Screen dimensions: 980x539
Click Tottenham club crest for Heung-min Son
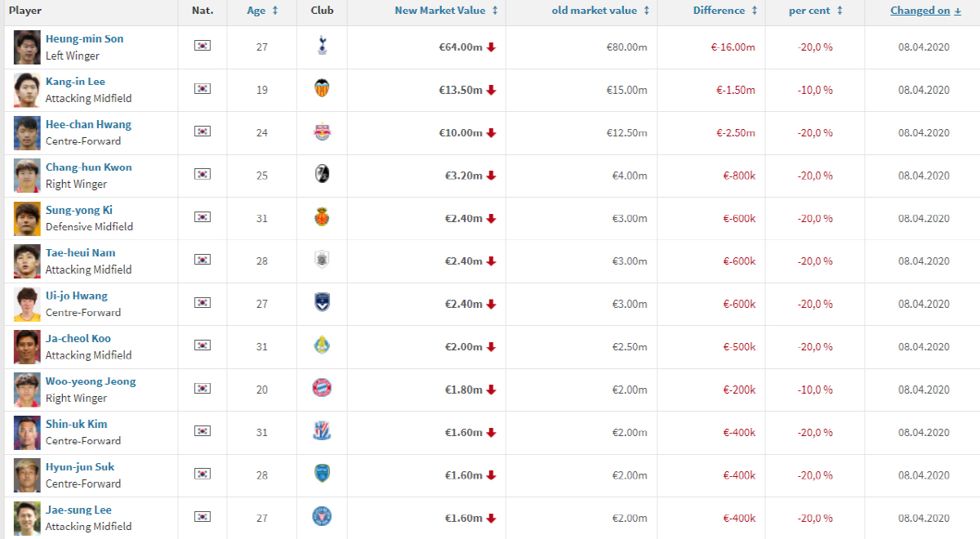tap(322, 47)
